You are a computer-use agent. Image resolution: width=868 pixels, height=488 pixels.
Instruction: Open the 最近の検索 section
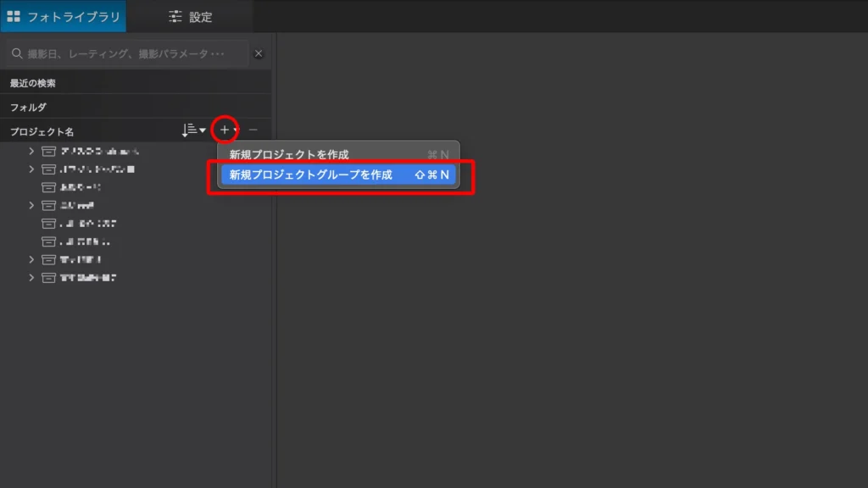coord(34,83)
